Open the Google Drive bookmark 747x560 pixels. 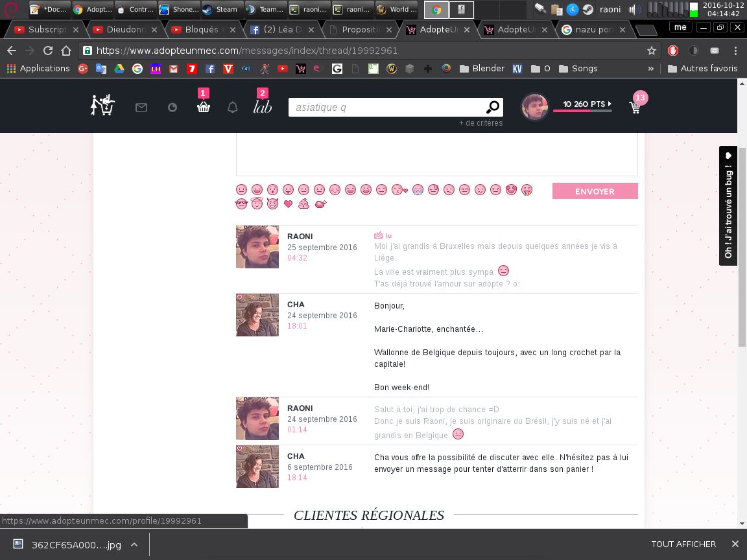(119, 69)
